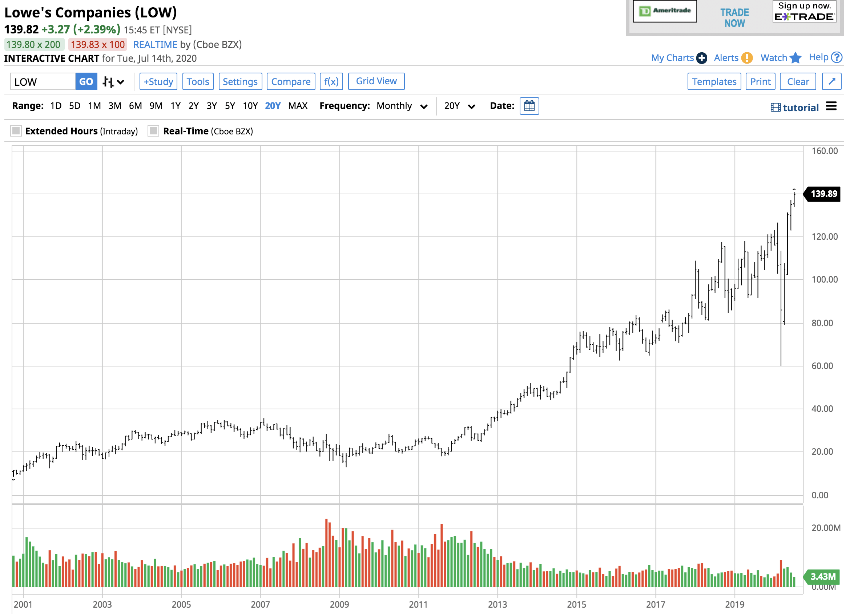Click the E*TRADE sign up ad

point(804,11)
